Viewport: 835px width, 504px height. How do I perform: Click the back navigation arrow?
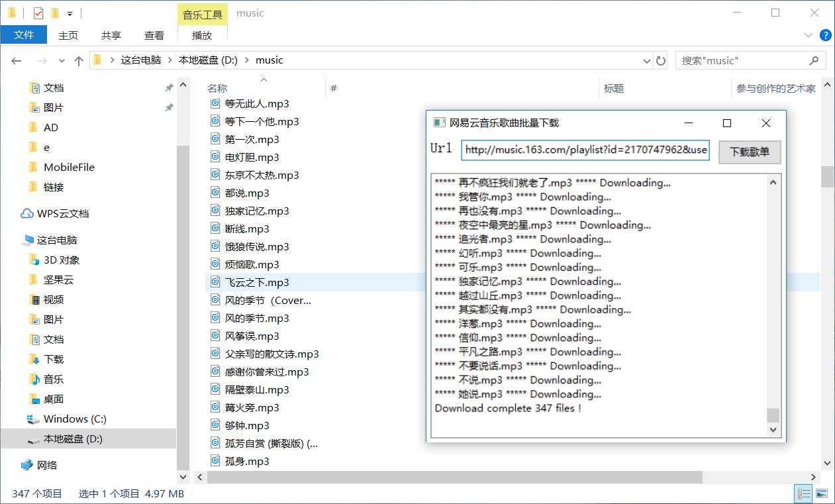(x=16, y=60)
